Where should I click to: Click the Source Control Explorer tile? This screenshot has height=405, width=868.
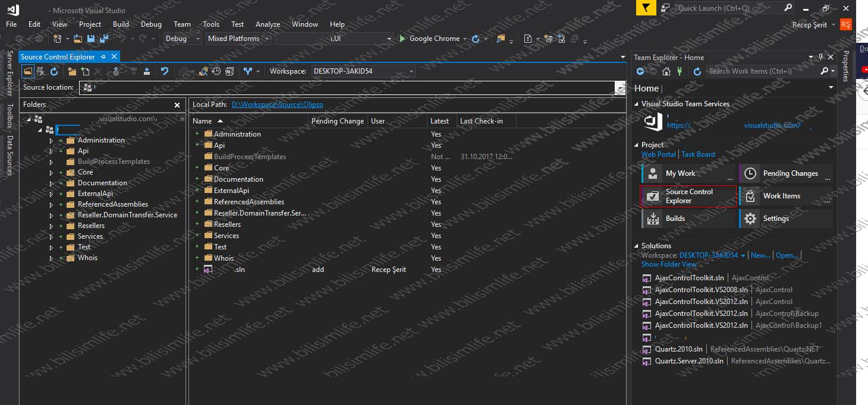tap(688, 196)
